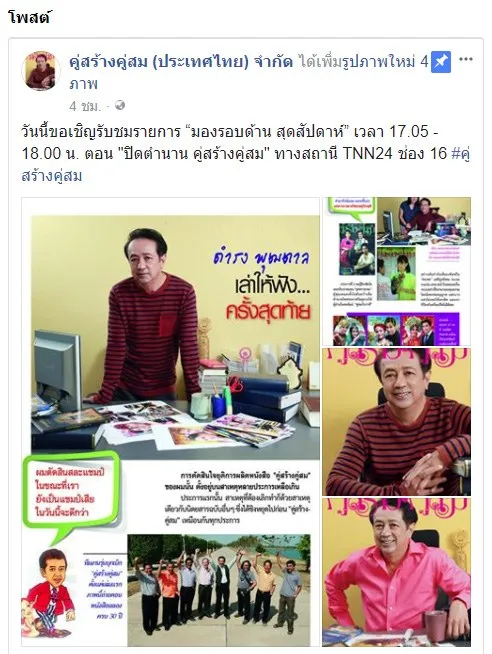
Task: Click the public globe privacy icon
Action: click(x=120, y=106)
